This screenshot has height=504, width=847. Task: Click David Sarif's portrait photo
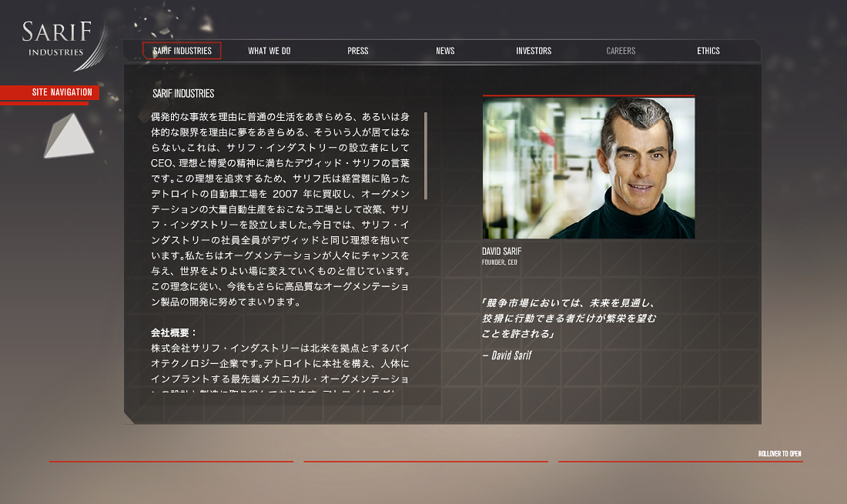pyautogui.click(x=589, y=168)
